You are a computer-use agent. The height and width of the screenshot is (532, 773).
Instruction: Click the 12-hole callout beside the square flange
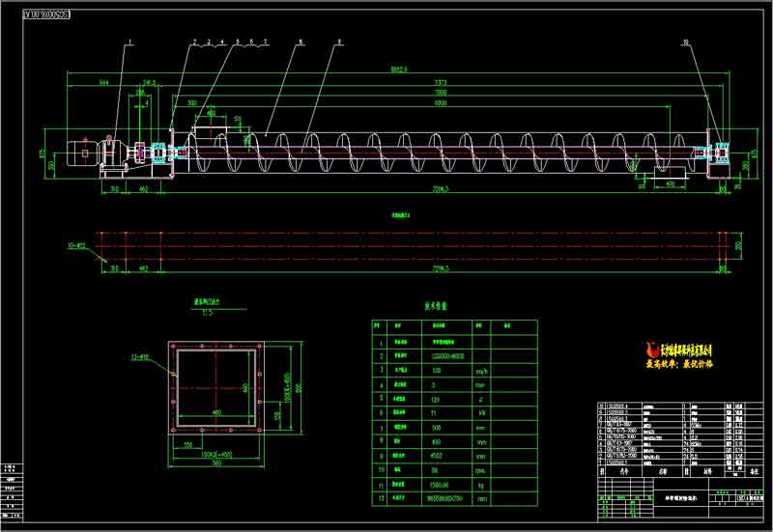(x=138, y=357)
